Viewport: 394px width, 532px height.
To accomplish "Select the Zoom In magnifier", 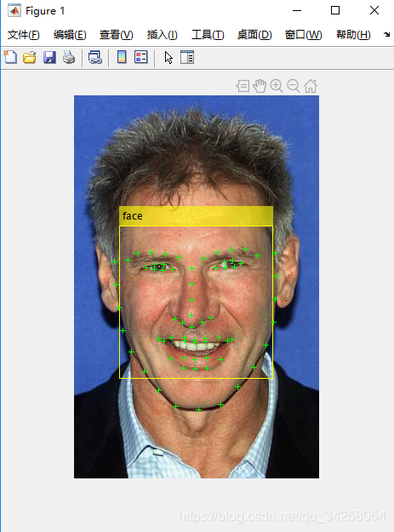I will (277, 86).
